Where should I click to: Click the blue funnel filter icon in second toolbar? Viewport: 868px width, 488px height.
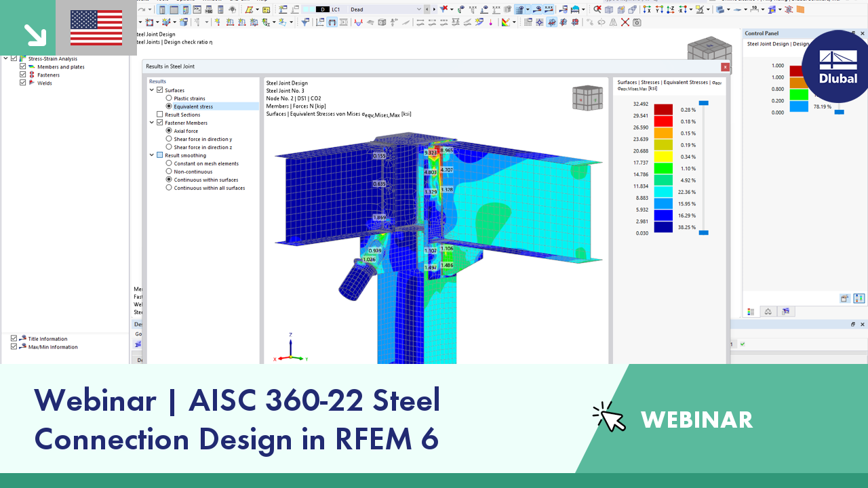click(305, 22)
